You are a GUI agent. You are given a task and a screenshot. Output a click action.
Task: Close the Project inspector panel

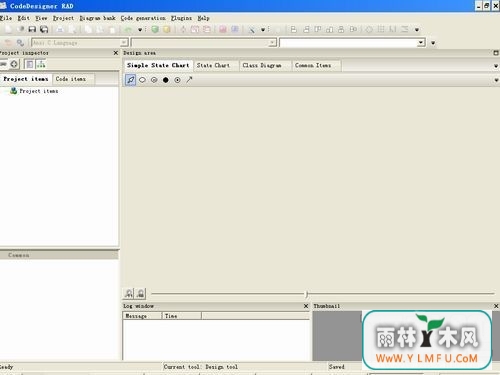click(x=116, y=53)
